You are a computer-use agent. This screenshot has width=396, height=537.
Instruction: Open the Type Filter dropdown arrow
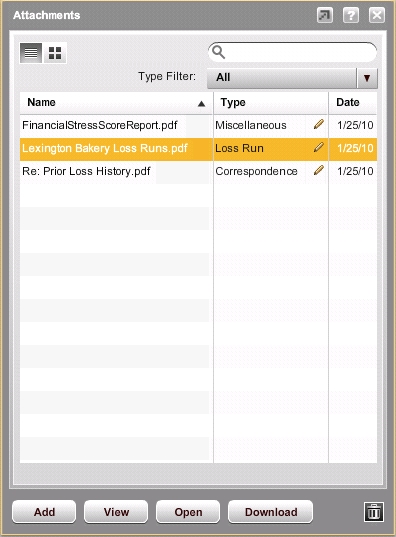[367, 78]
